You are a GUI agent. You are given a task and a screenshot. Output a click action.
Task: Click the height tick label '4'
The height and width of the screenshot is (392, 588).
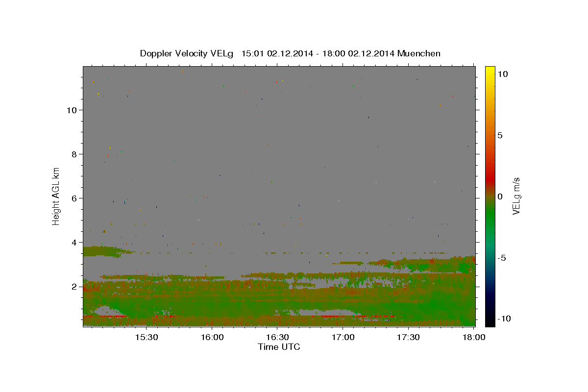[74, 243]
